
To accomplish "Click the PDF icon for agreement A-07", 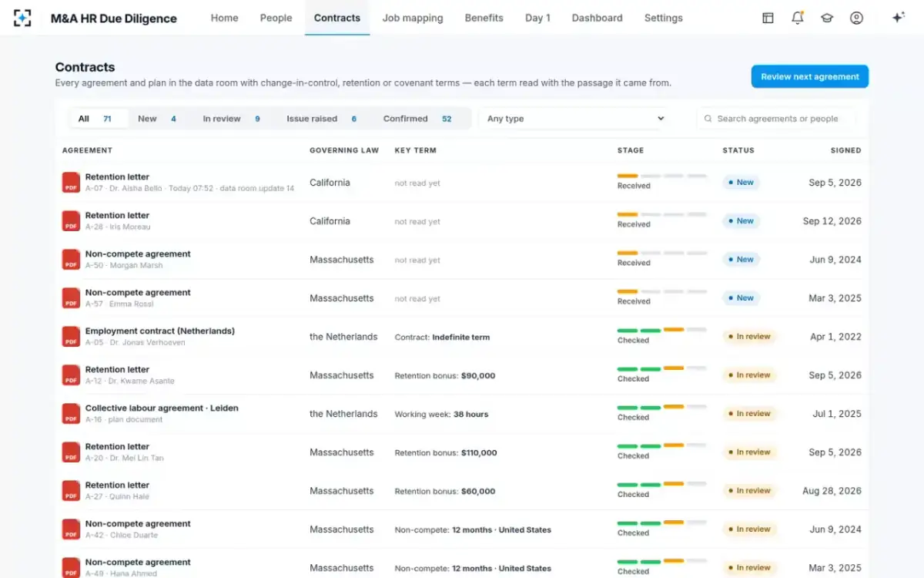I will point(71,183).
